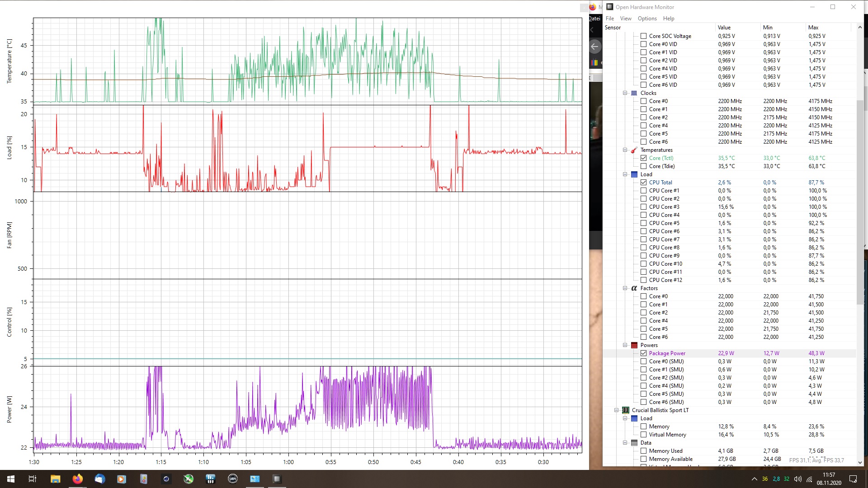868x488 pixels.
Task: Collapse the Clocks tree node
Action: tap(625, 93)
